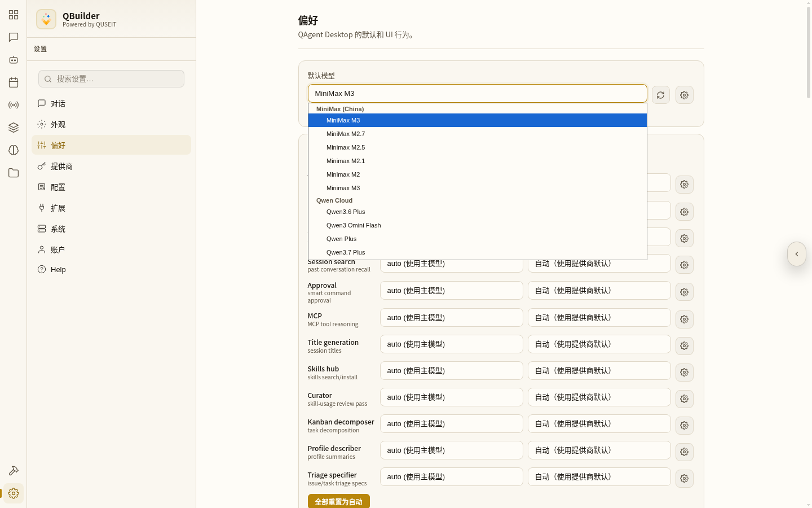The image size is (812, 508).
Task: Open Title generation model dropdown
Action: tap(452, 344)
